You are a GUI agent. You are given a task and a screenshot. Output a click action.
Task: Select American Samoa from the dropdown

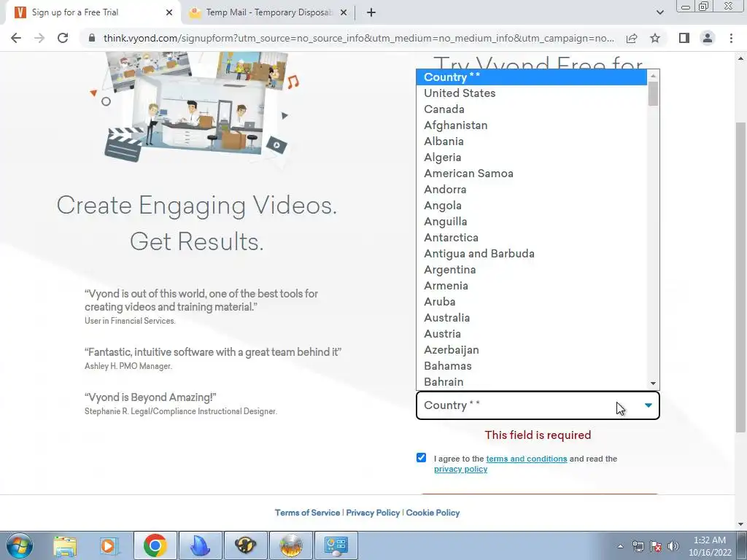(532, 174)
